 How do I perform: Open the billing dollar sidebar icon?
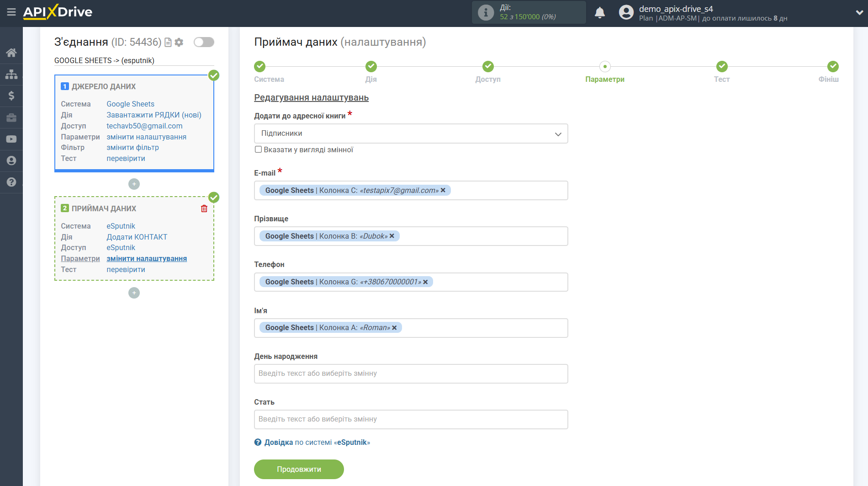tap(11, 96)
